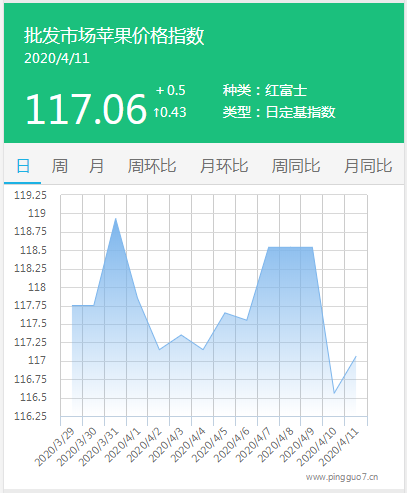Click the up arrow percentage 0.43
The image size is (407, 493).
point(170,112)
